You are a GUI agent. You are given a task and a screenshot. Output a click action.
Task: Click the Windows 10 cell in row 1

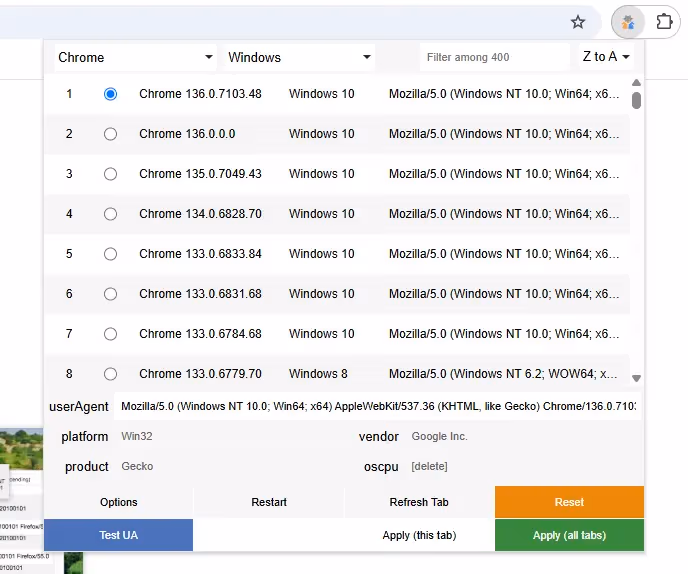click(322, 94)
